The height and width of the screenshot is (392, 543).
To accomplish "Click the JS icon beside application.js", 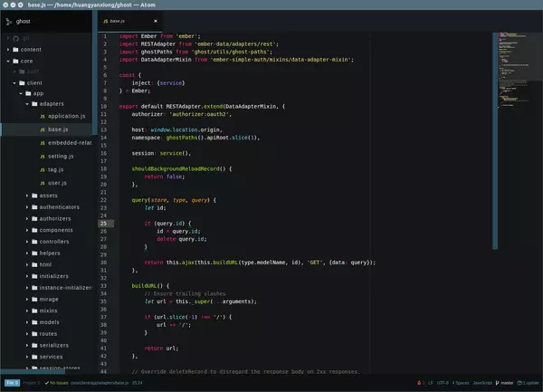I will click(x=43, y=117).
